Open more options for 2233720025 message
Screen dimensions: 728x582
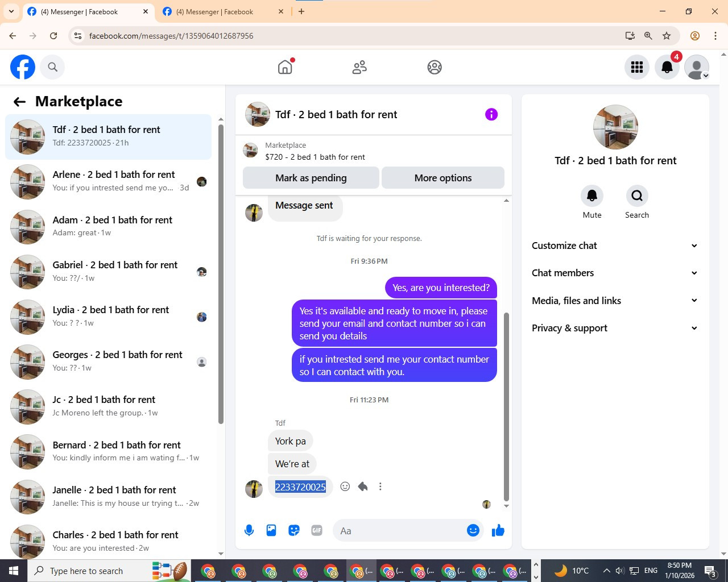[380, 487]
